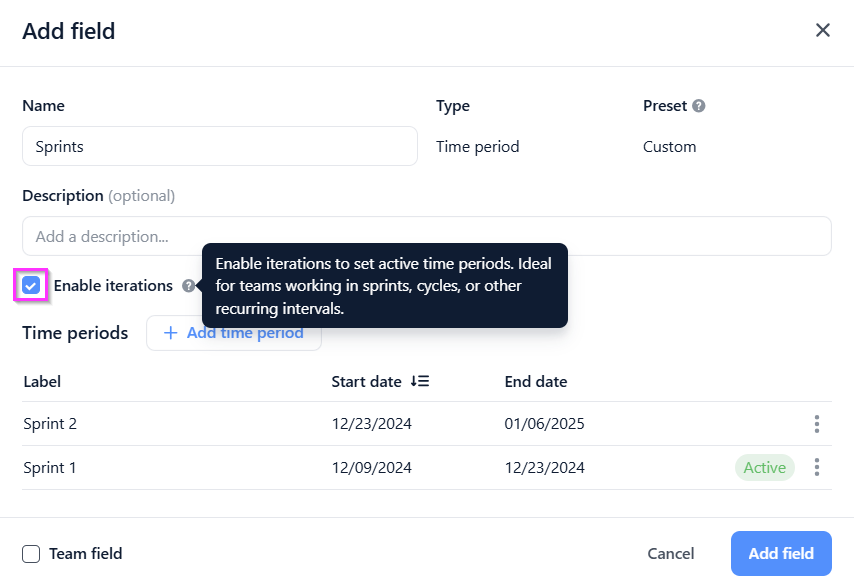Click Sprint 2 end date 01/06/2025
Image resolution: width=854 pixels, height=585 pixels.
tap(544, 424)
